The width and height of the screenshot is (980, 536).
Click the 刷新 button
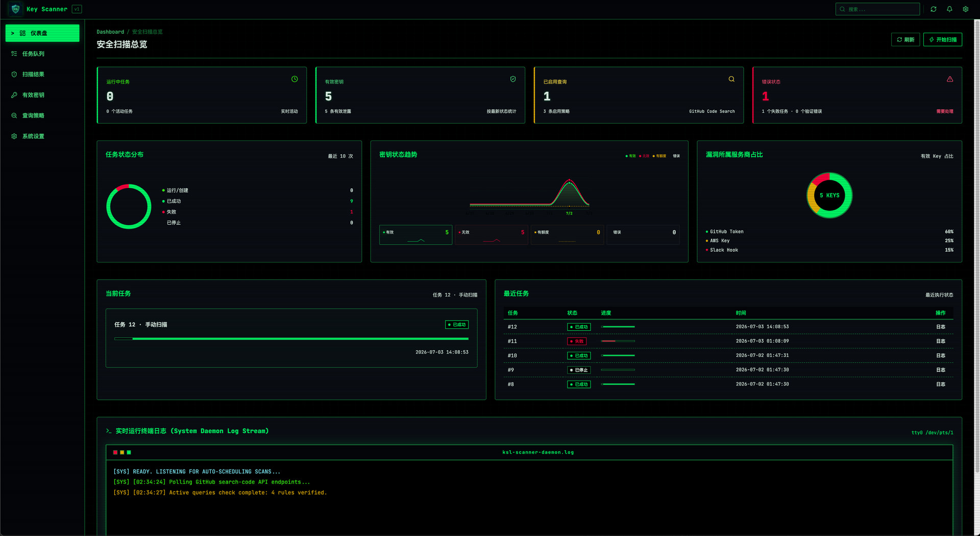905,40
